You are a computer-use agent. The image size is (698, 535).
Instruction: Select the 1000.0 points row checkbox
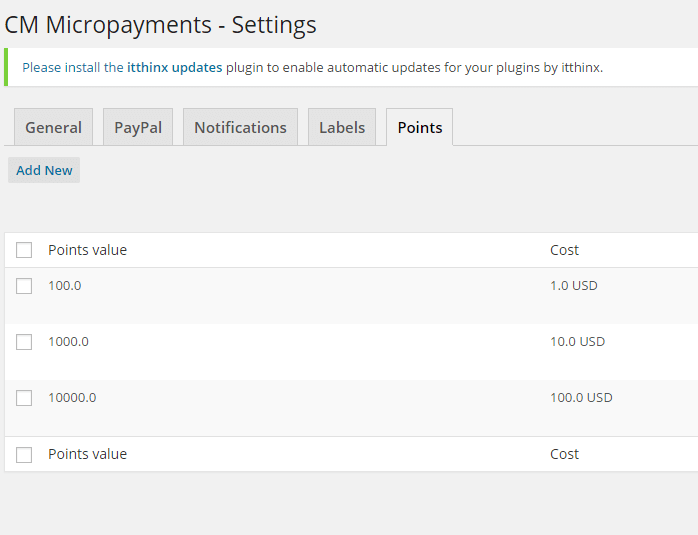24,342
